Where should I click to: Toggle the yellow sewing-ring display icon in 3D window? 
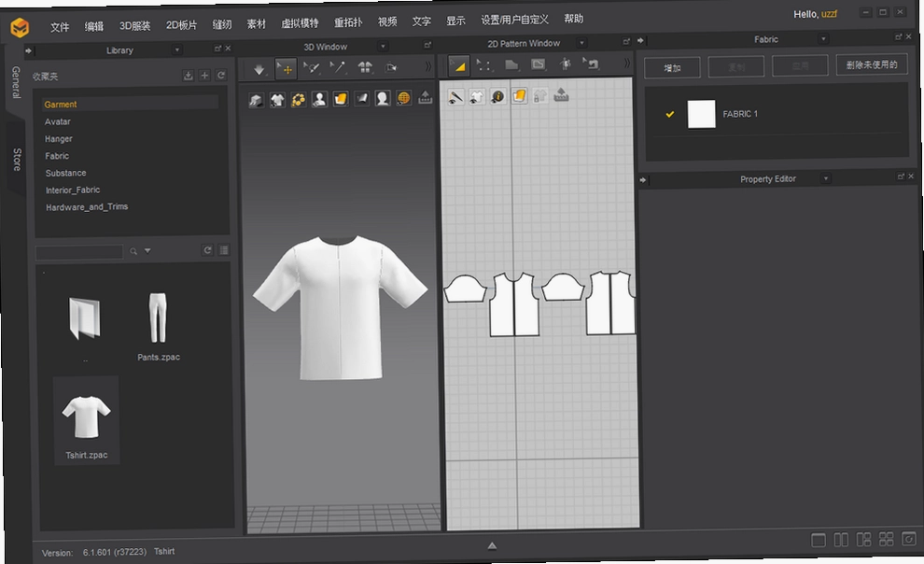298,99
